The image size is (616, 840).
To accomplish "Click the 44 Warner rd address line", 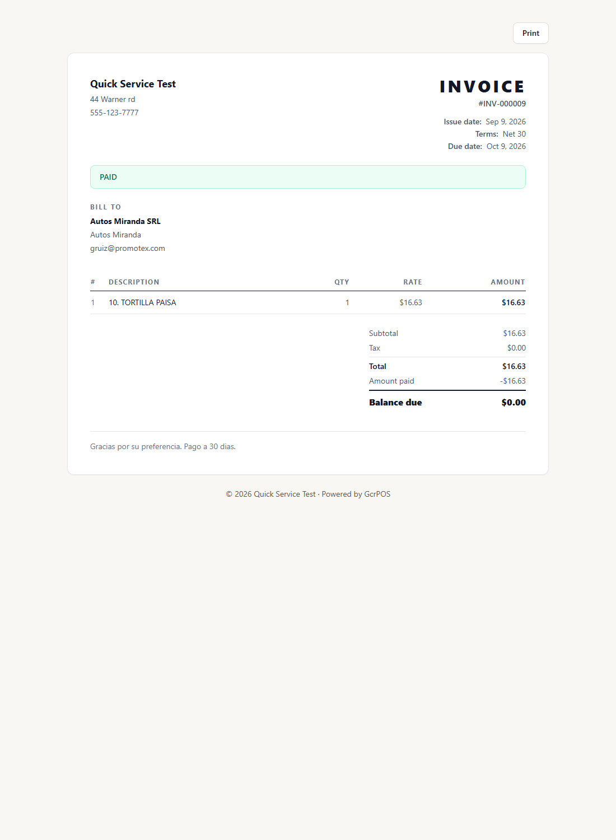I will (113, 99).
